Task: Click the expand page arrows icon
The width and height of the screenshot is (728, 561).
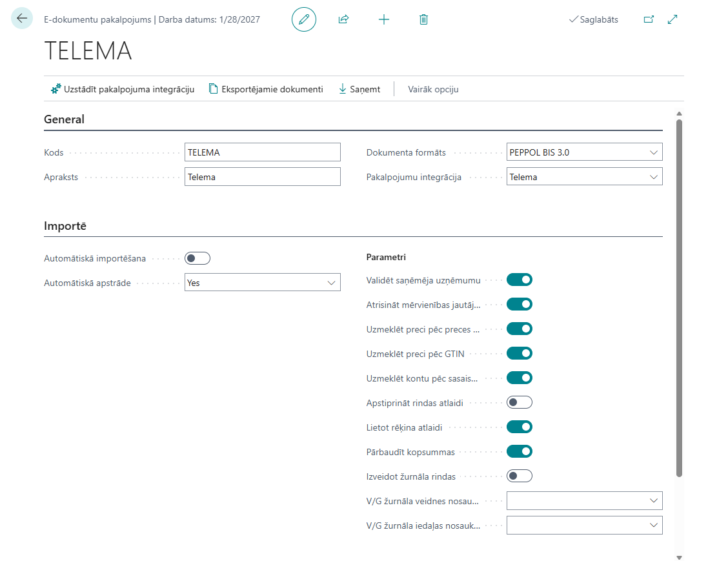Action: pos(672,19)
